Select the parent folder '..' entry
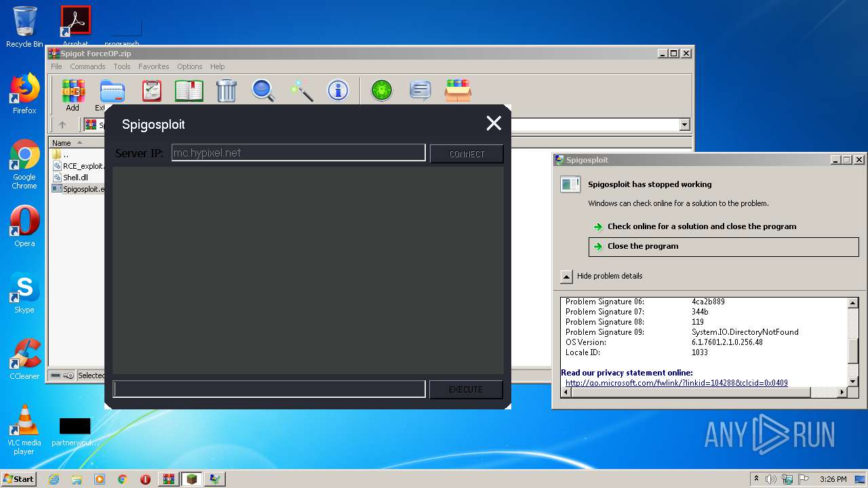This screenshot has width=868, height=488. point(60,155)
